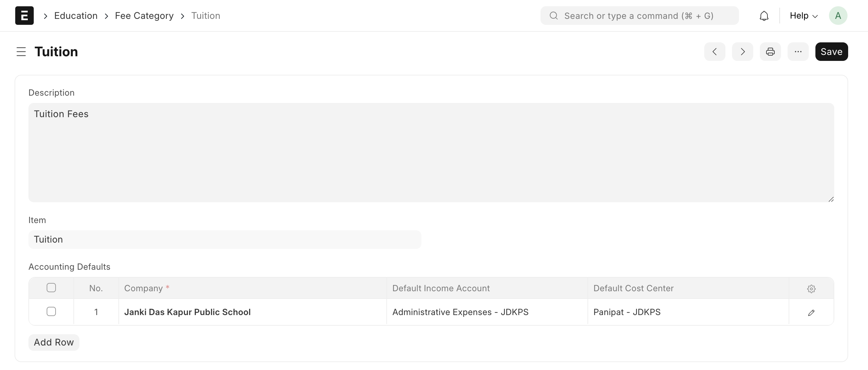
Task: Expand the Help dropdown
Action: (x=803, y=16)
